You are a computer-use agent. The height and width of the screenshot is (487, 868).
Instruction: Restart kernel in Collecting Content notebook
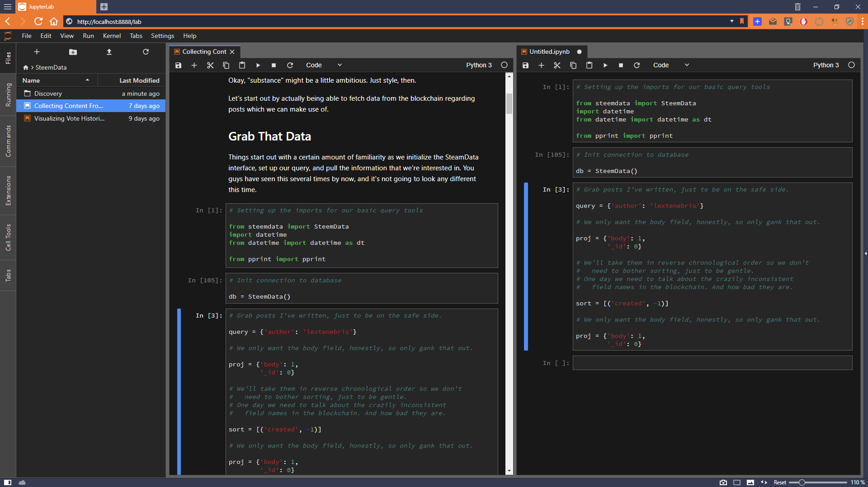[x=290, y=65]
